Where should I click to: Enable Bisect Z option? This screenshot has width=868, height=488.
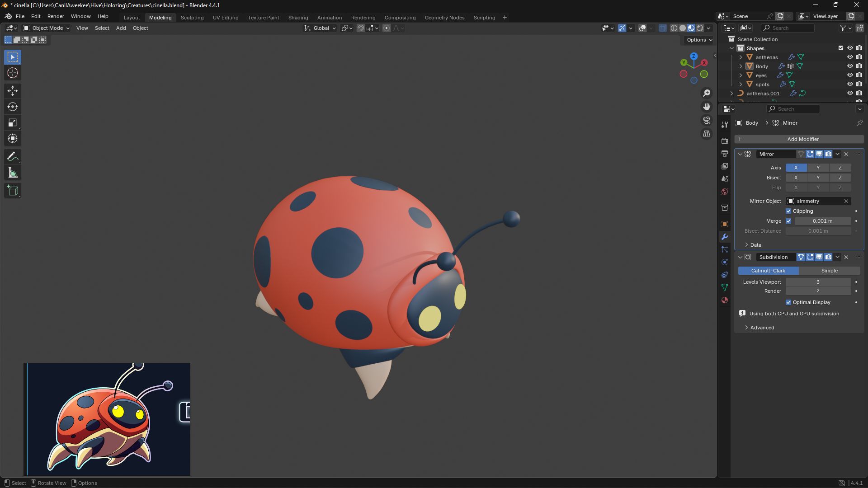point(840,178)
